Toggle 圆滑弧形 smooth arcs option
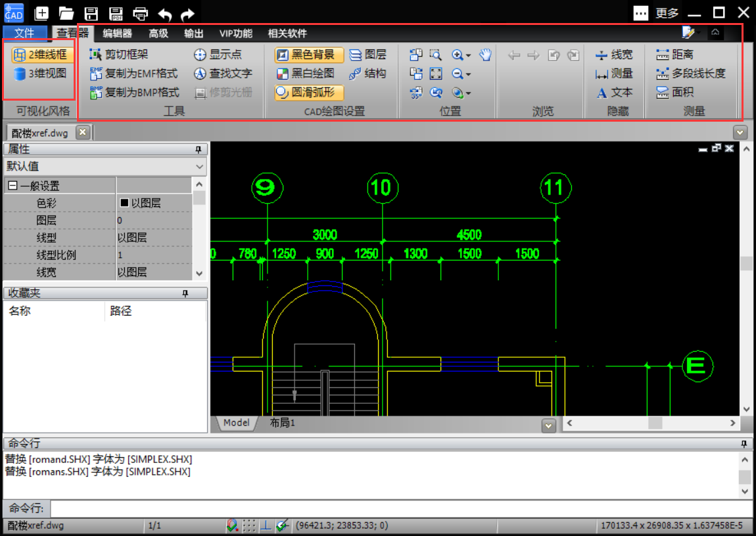 point(308,93)
